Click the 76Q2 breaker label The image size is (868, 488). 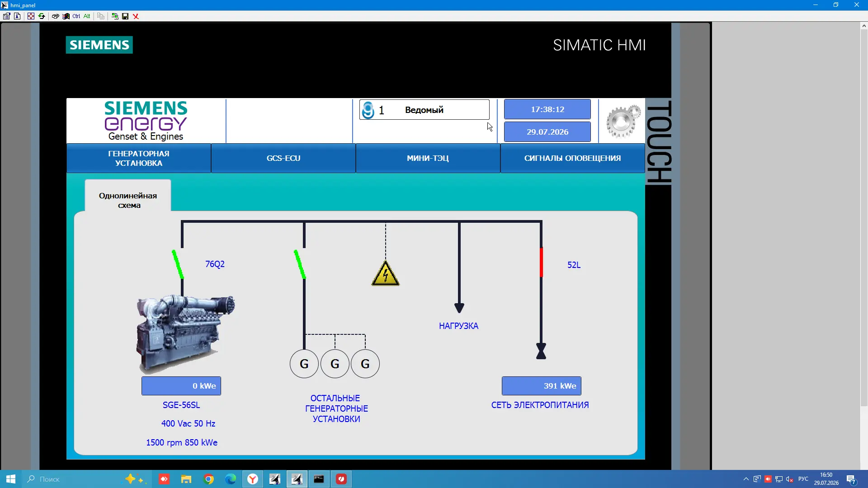[215, 264]
